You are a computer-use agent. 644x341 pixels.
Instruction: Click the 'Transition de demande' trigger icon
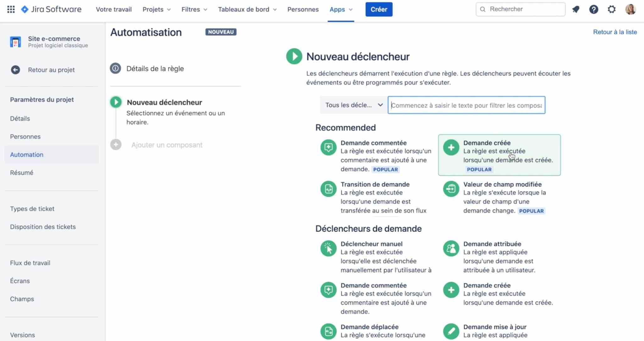[328, 189]
